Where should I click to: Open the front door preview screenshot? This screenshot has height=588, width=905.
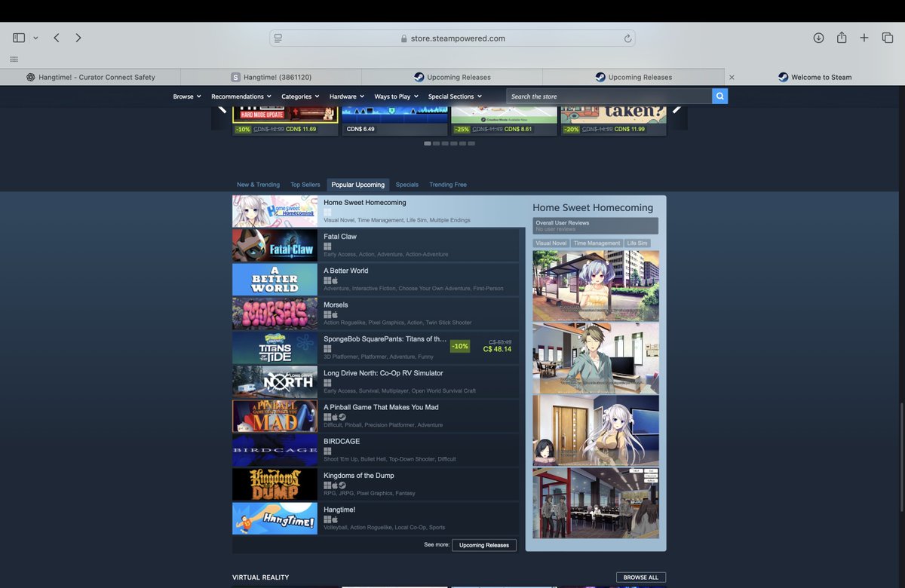click(596, 430)
